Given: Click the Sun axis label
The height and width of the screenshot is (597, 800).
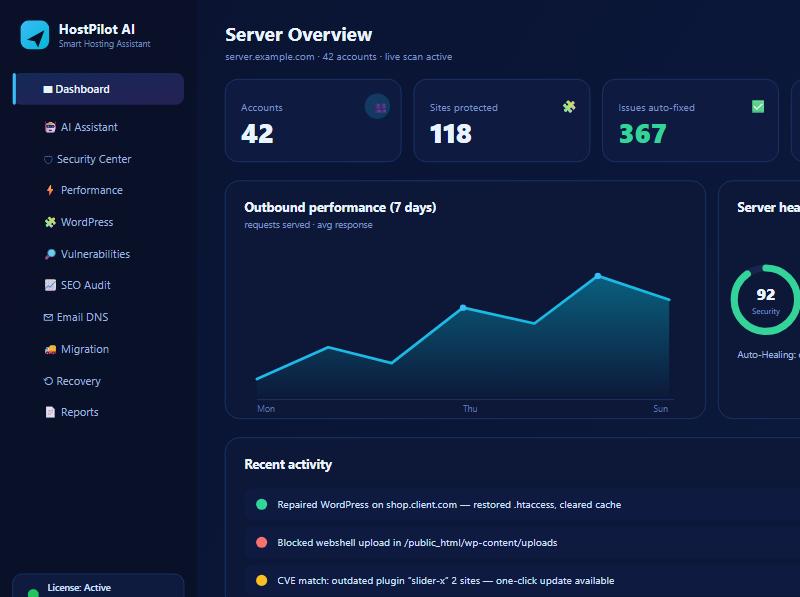Looking at the screenshot, I should [660, 409].
